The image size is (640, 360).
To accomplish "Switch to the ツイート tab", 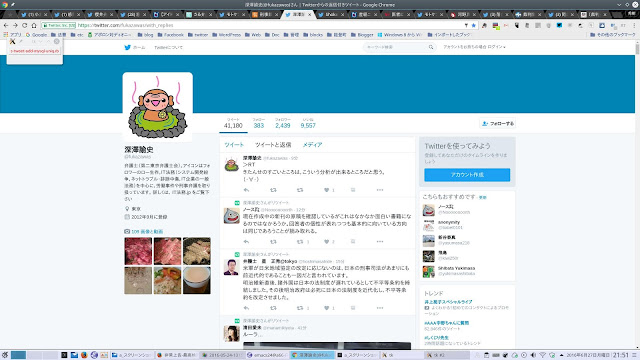I will 234,144.
